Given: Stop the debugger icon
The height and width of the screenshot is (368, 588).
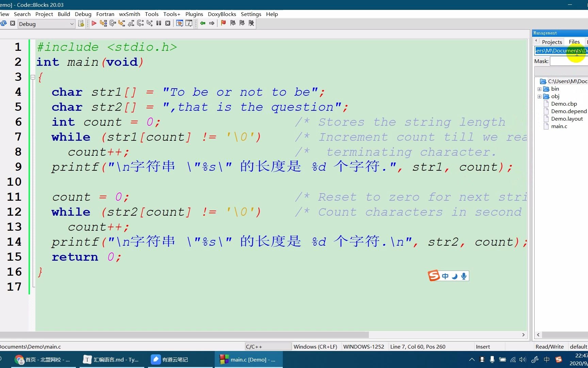Looking at the screenshot, I should pos(168,23).
